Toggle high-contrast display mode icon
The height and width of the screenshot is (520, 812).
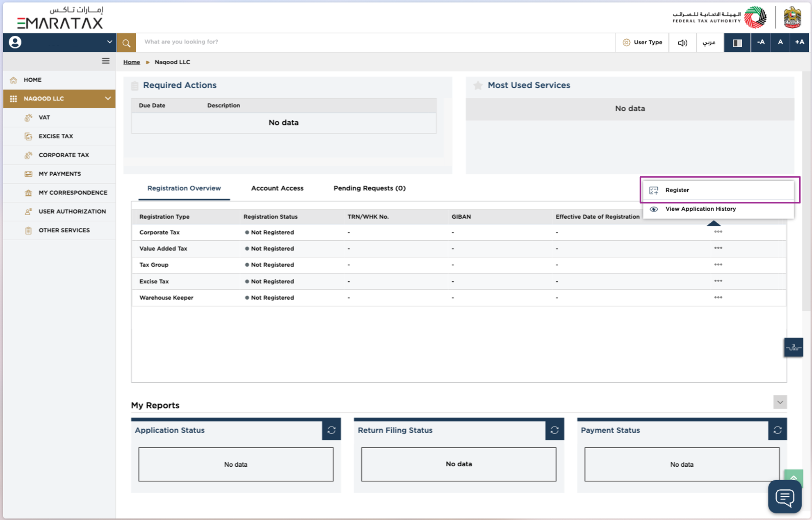[737, 43]
